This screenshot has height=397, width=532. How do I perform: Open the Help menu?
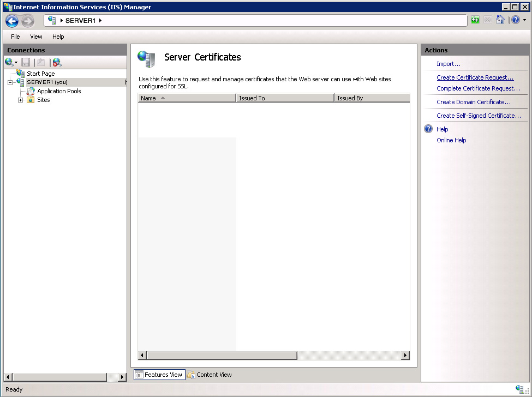click(x=58, y=37)
